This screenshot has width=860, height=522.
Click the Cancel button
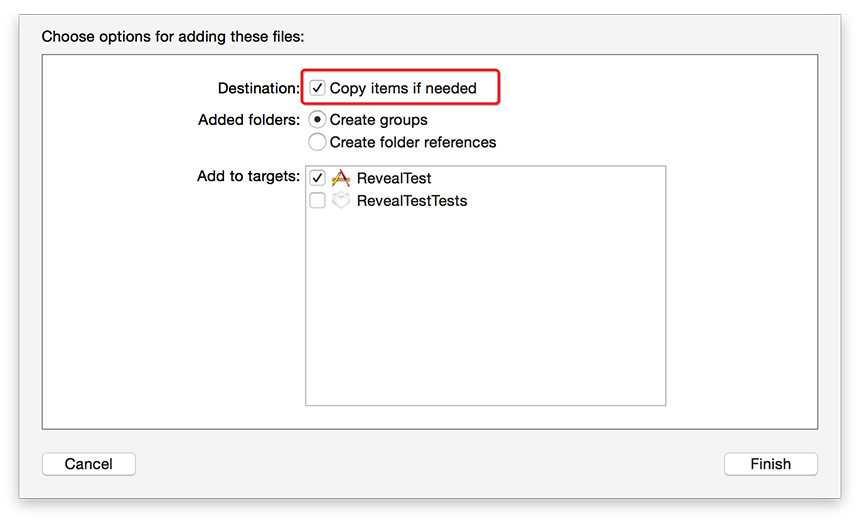click(x=88, y=464)
